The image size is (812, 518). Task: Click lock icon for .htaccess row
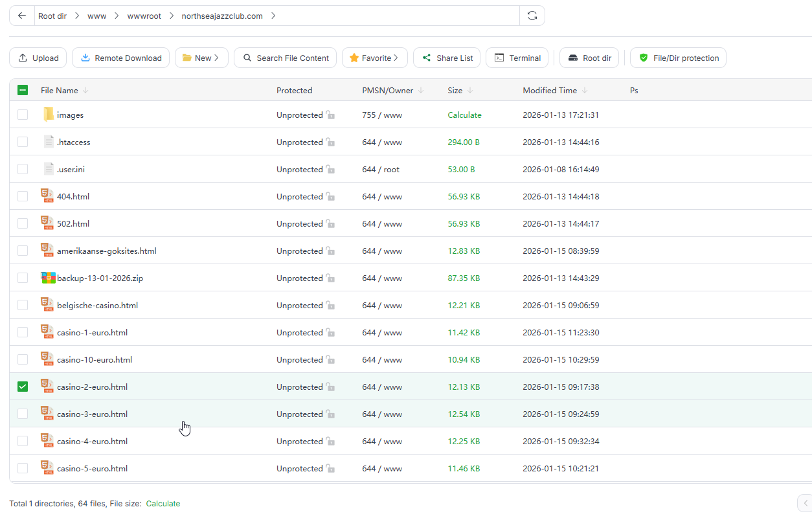tap(330, 142)
